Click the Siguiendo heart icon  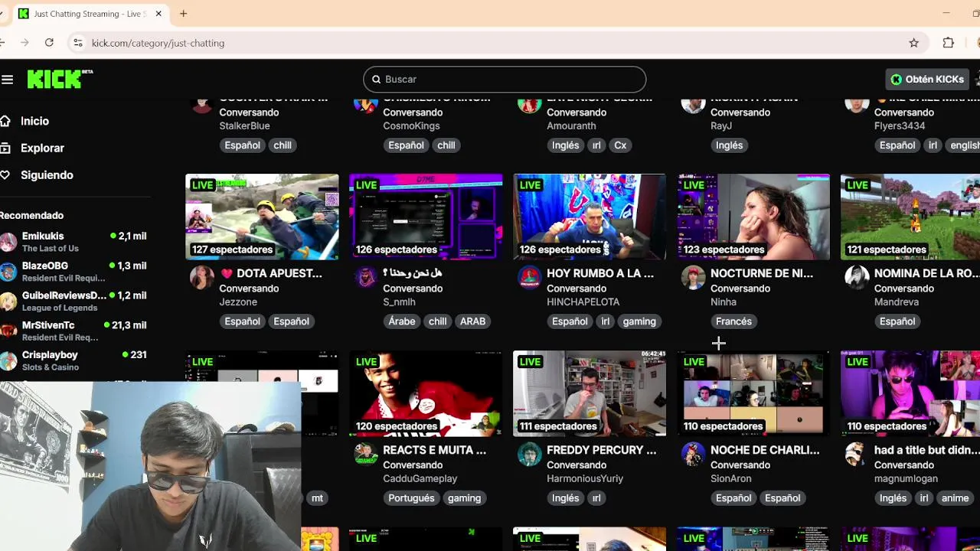pyautogui.click(x=5, y=175)
